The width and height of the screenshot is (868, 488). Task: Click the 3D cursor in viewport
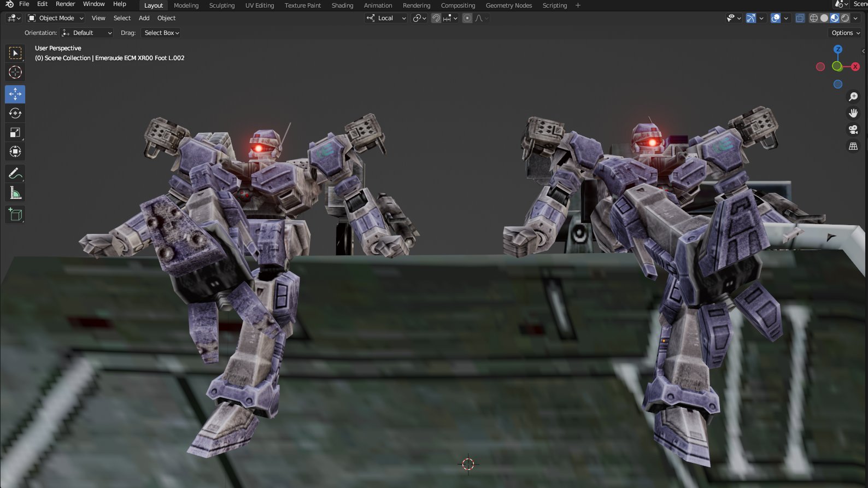click(x=468, y=464)
